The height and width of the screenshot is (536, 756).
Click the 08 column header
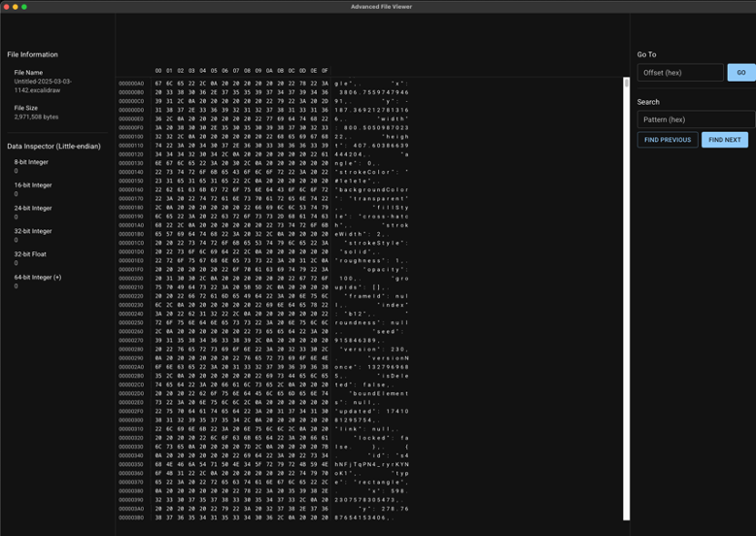coord(247,71)
